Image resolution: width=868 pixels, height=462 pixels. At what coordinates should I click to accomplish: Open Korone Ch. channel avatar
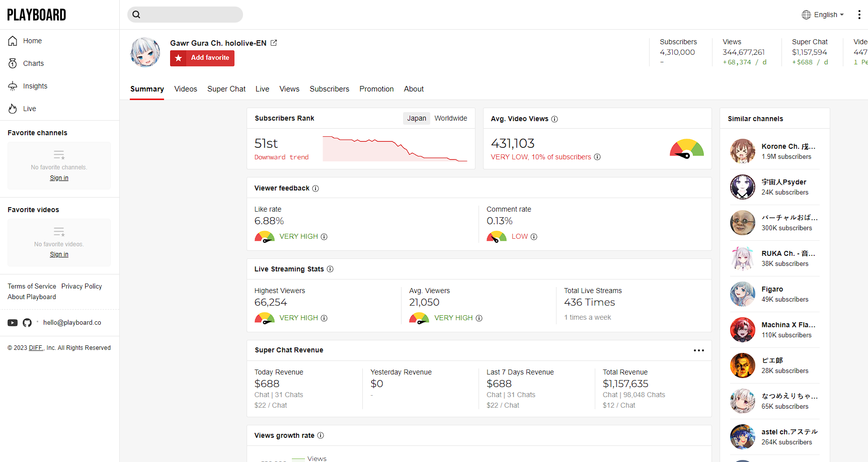click(743, 151)
